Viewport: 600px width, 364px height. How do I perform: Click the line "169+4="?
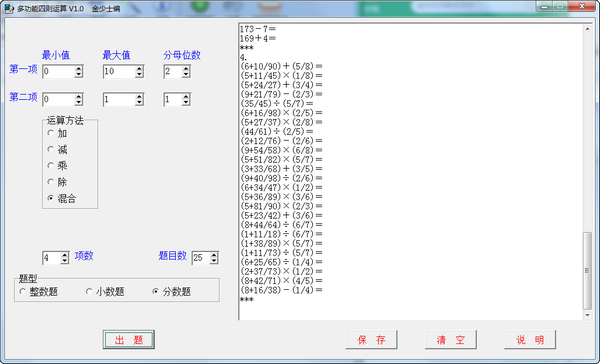point(258,38)
